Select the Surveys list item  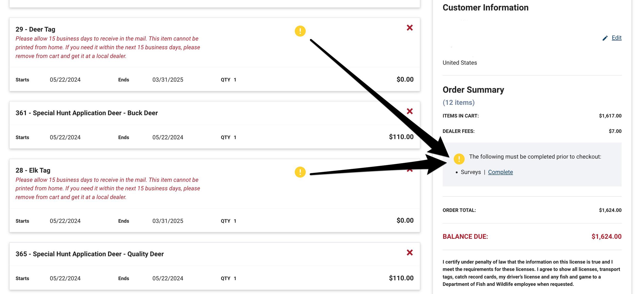[471, 172]
